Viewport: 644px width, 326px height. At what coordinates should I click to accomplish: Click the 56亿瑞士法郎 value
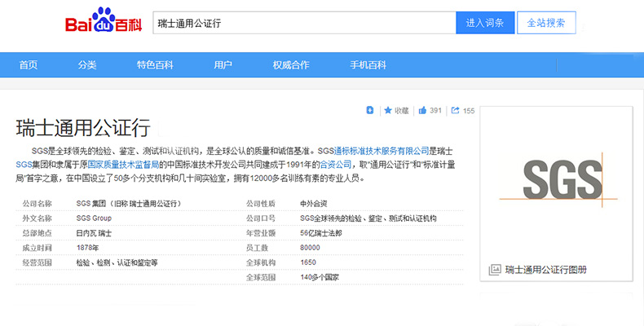tap(320, 233)
